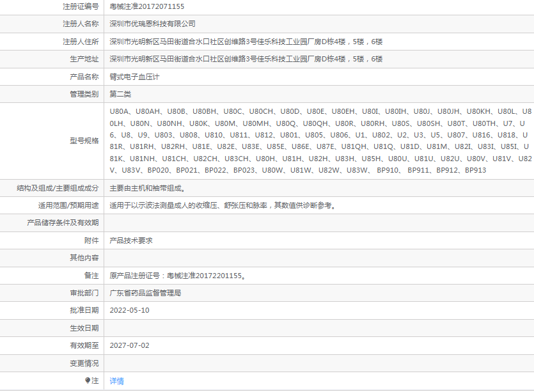Click the 管理类别 label
Screen dimensions: 534x392
pyautogui.click(x=84, y=94)
